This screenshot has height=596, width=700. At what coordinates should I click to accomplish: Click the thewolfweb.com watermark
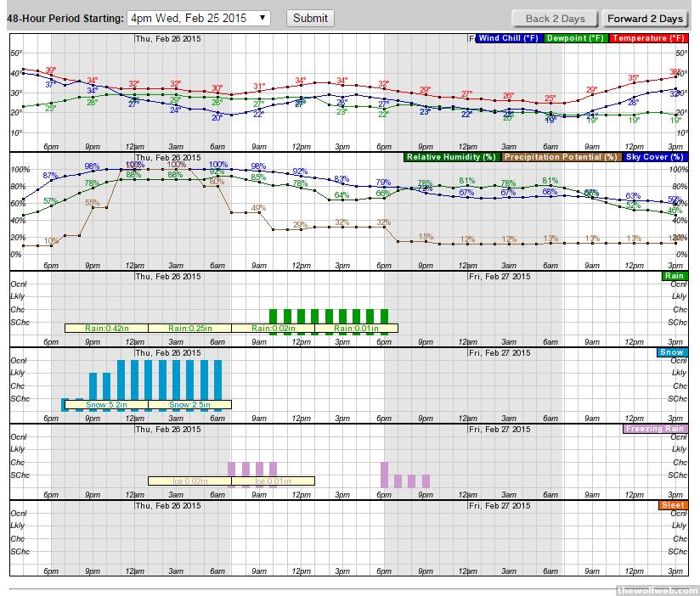(x=655, y=590)
